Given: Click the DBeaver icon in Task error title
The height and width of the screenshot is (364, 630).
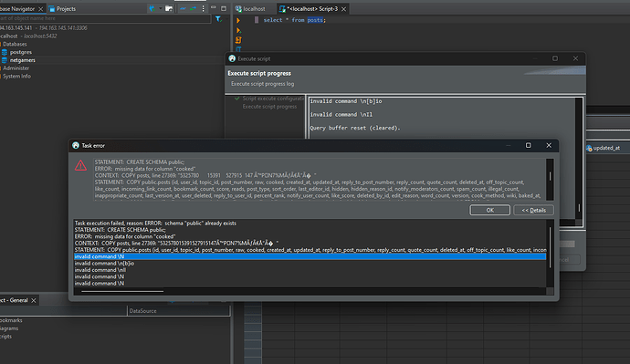Looking at the screenshot, I should tap(76, 145).
